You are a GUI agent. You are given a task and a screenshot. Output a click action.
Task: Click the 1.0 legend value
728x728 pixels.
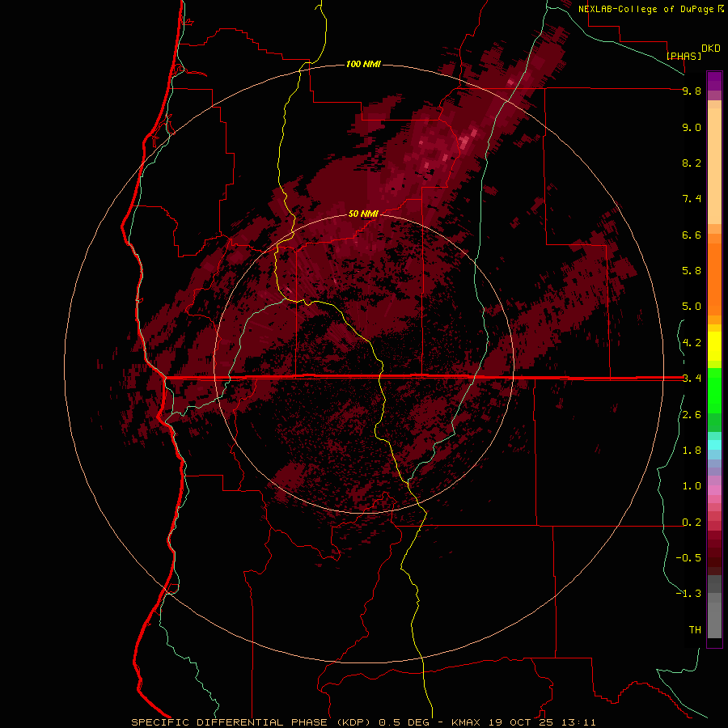(x=692, y=486)
